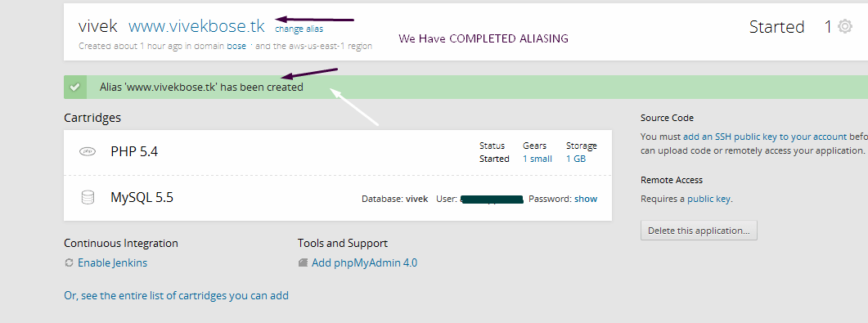
Task: Click the MySQL database icon
Action: 88,197
